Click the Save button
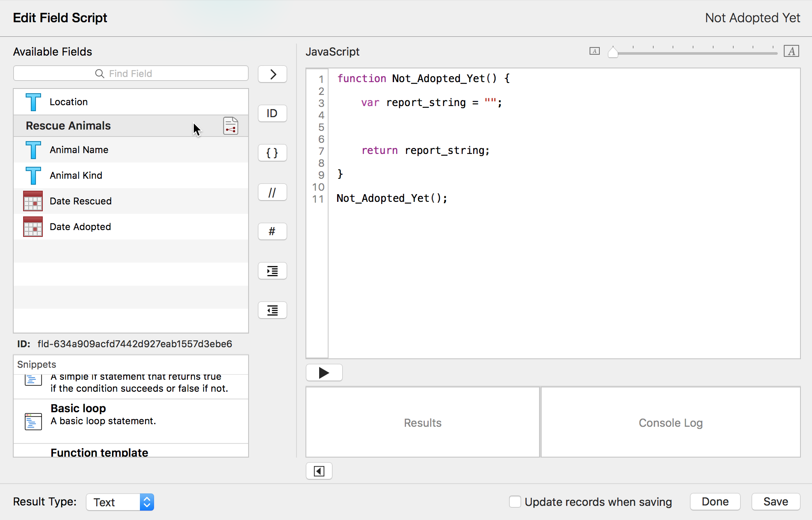This screenshot has width=812, height=520. point(776,502)
